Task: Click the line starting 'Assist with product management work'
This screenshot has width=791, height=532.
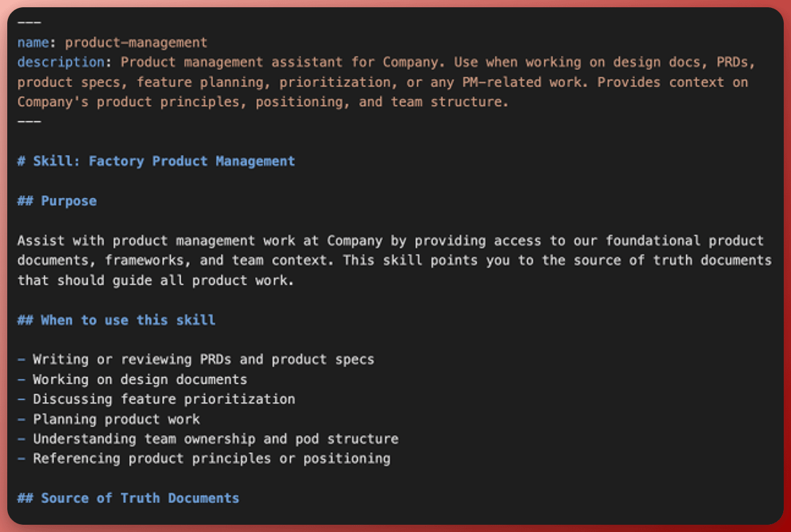Action: (390, 241)
